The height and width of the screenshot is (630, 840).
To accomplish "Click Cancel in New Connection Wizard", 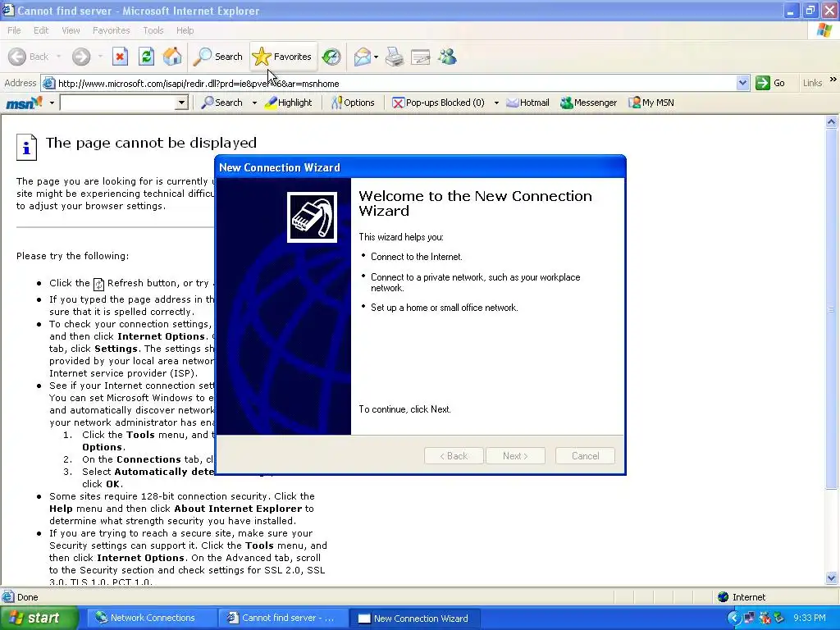I will (585, 456).
